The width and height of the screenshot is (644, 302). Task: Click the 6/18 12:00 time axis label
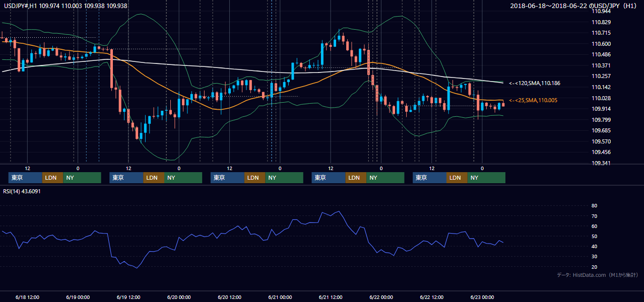click(27, 297)
